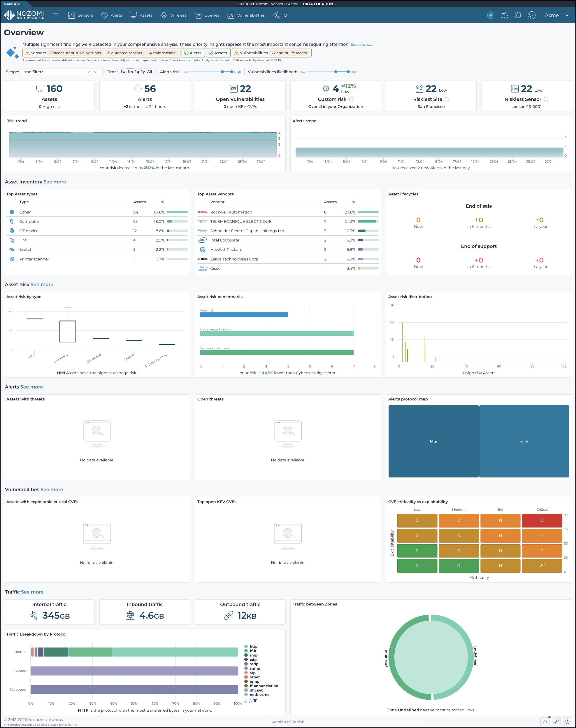The image size is (576, 728).
Task: Click the http block in Alerts protocol map
Action: pos(433,441)
